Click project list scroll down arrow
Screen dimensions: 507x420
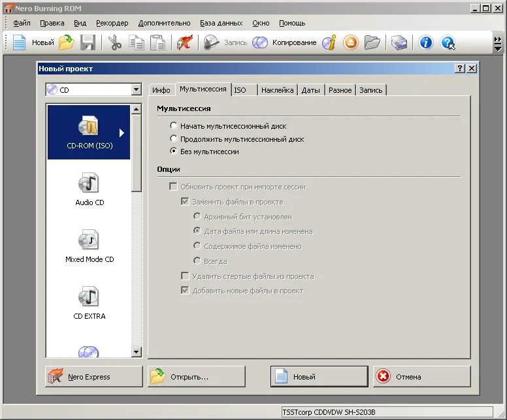pos(136,351)
